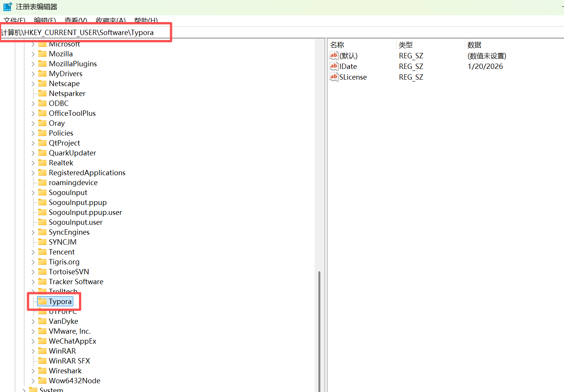
Task: Expand the VMware, Inc. key
Action: pos(33,331)
